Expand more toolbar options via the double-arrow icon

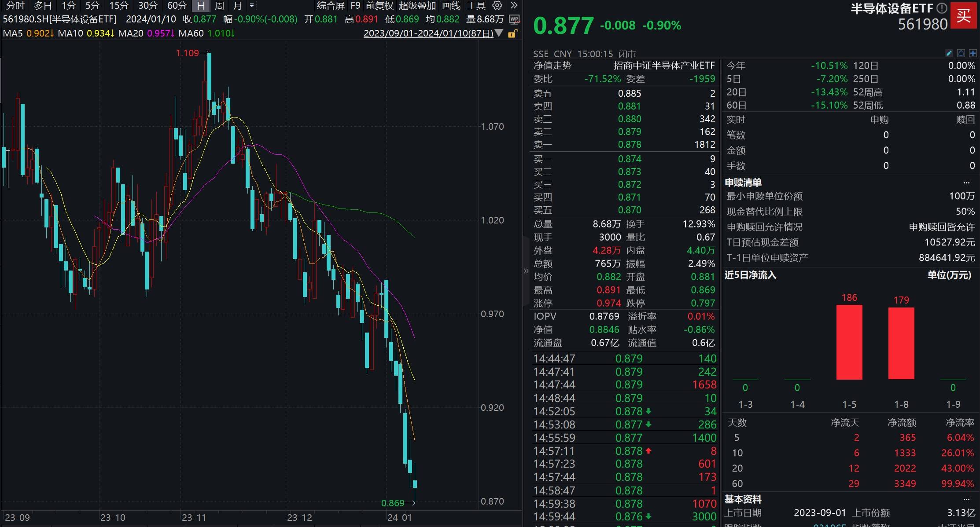514,6
